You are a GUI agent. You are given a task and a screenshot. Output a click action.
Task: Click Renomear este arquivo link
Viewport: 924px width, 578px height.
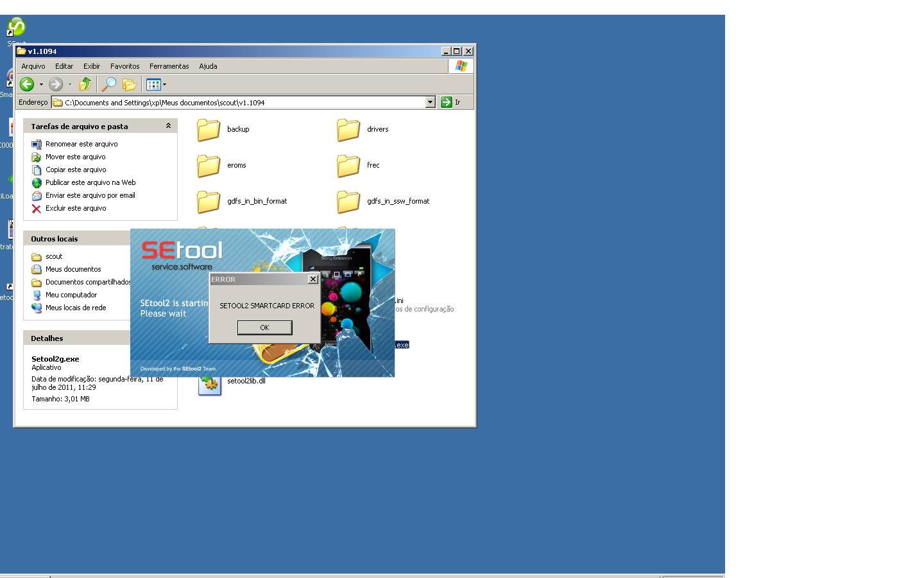pyautogui.click(x=81, y=144)
